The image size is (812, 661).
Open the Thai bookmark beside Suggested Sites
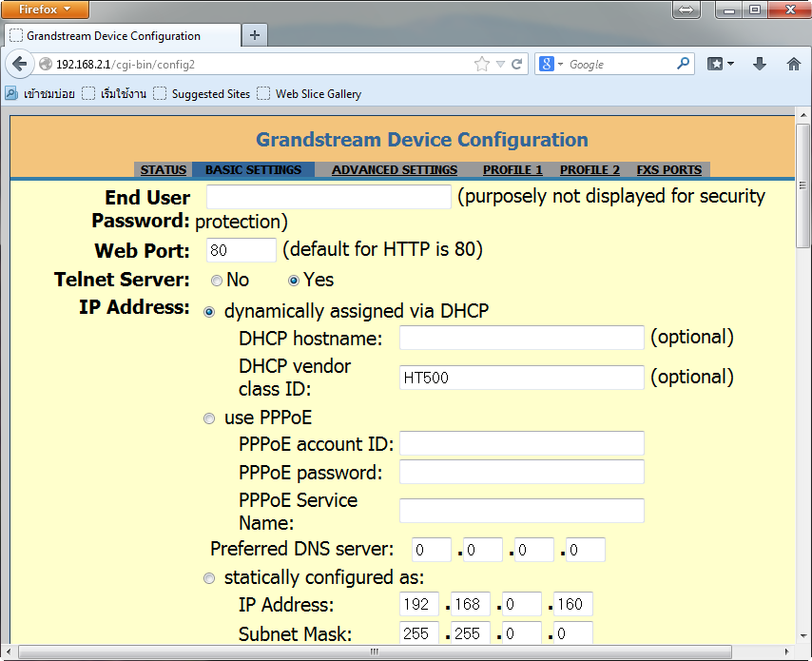pos(114,94)
